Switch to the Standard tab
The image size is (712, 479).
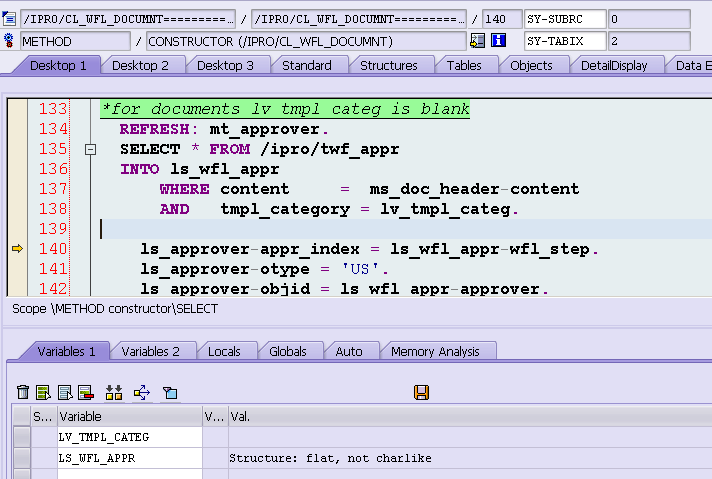coord(307,66)
